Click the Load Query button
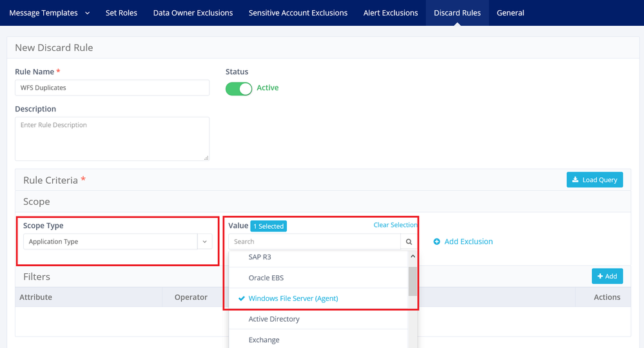This screenshot has height=348, width=644. click(x=594, y=180)
